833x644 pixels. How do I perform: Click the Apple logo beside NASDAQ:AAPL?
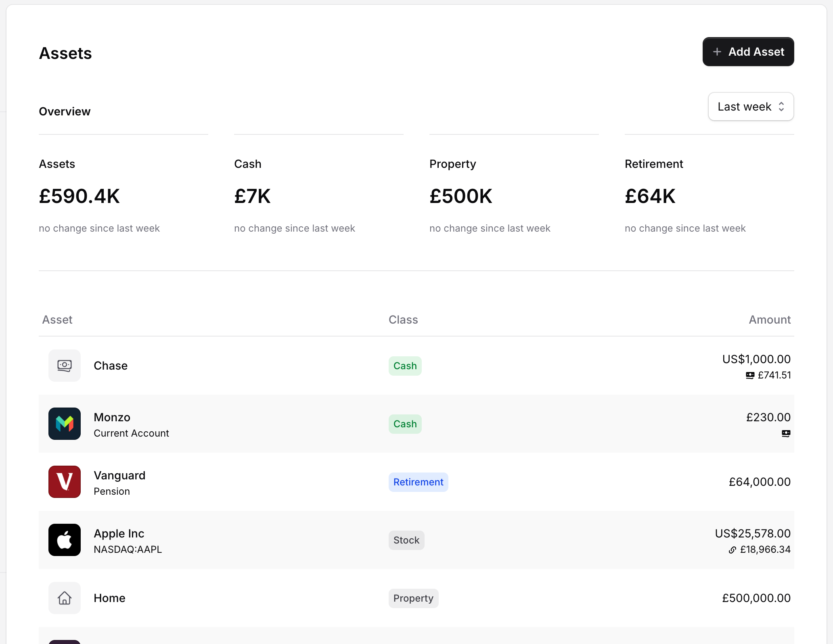click(64, 540)
